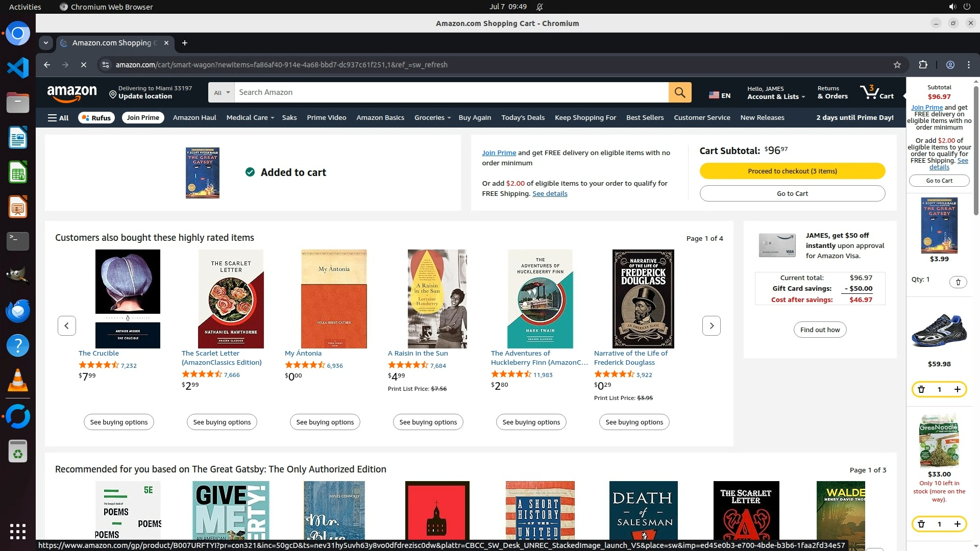Remove the GreeNoodle item using its trash icon

click(x=921, y=524)
